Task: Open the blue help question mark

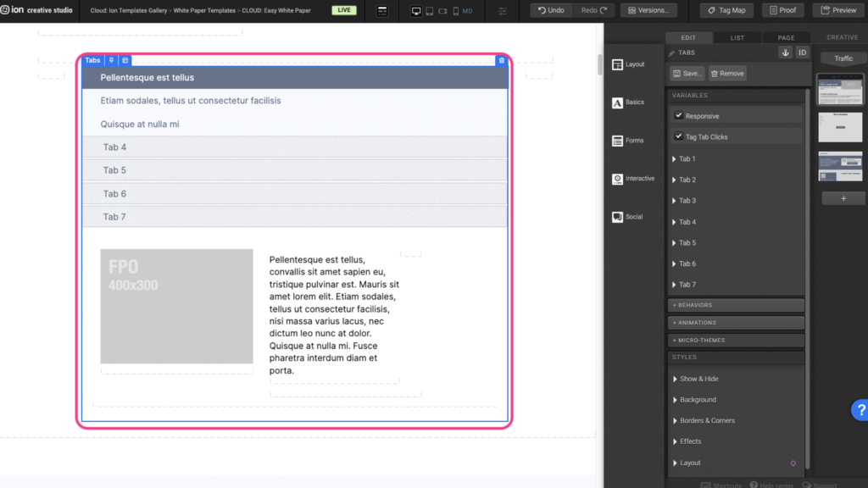Action: click(x=858, y=410)
